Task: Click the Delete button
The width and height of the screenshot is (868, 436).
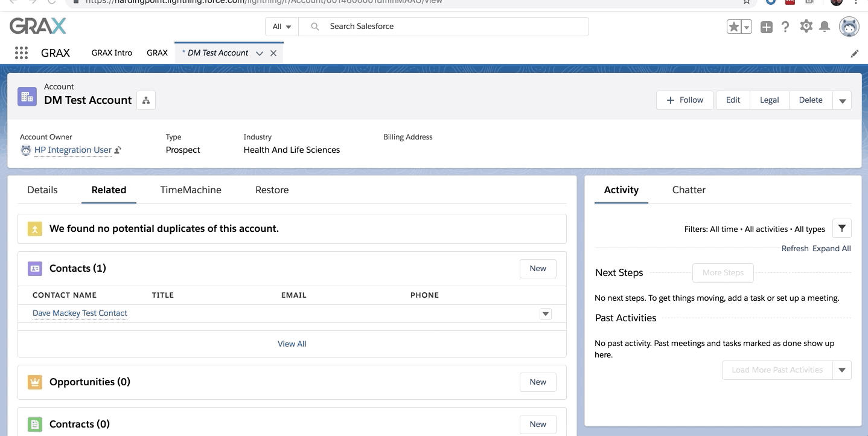Action: (x=811, y=100)
